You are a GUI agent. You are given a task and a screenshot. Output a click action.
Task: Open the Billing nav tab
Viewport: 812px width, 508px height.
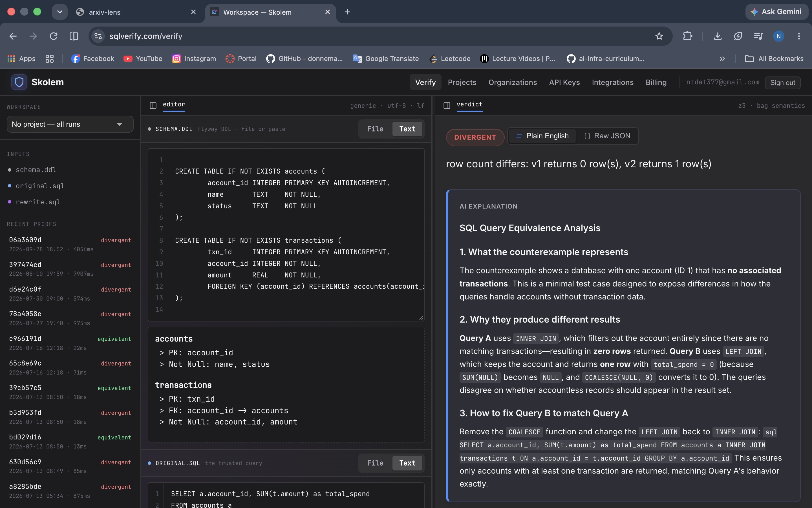[656, 82]
